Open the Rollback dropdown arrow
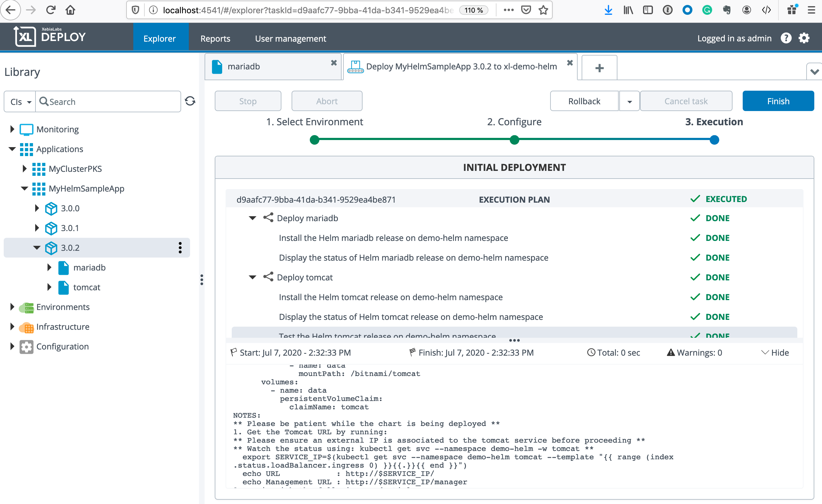Viewport: 822px width, 504px height. click(x=629, y=101)
